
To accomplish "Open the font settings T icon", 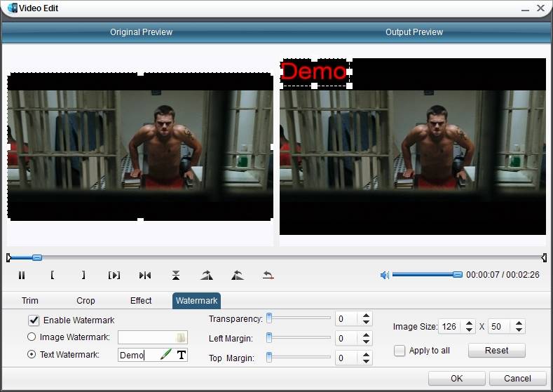I will tap(182, 355).
